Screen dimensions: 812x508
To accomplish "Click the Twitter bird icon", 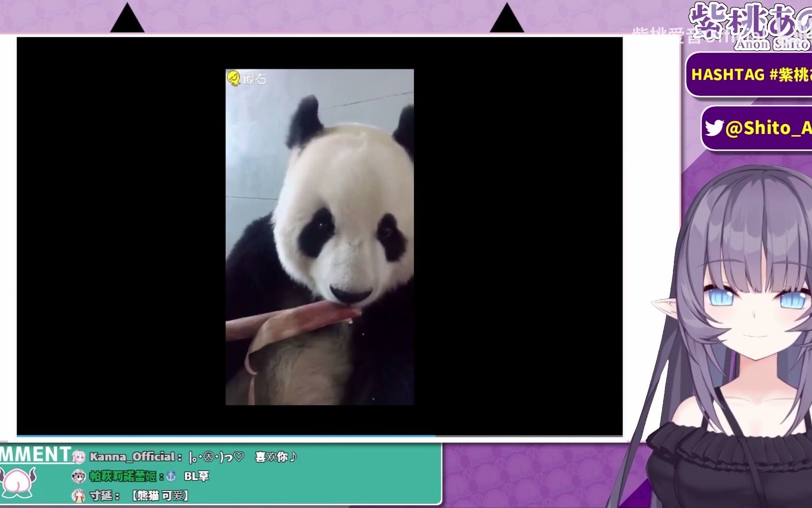I will [715, 127].
